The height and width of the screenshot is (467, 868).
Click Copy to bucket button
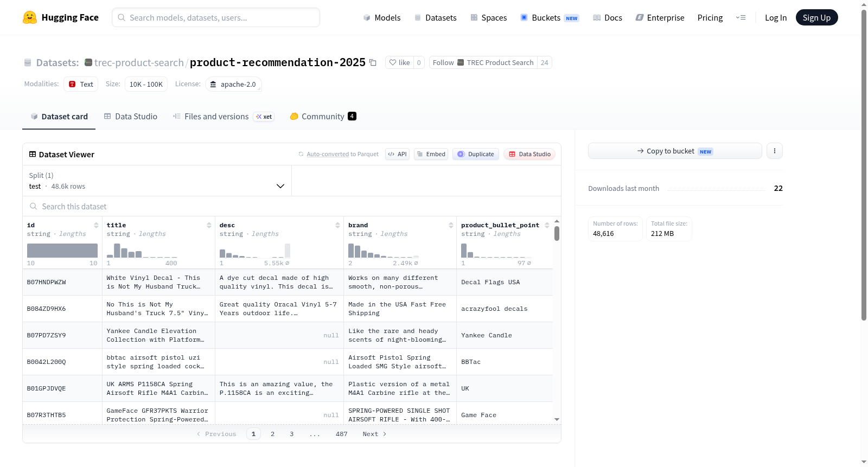tap(675, 151)
